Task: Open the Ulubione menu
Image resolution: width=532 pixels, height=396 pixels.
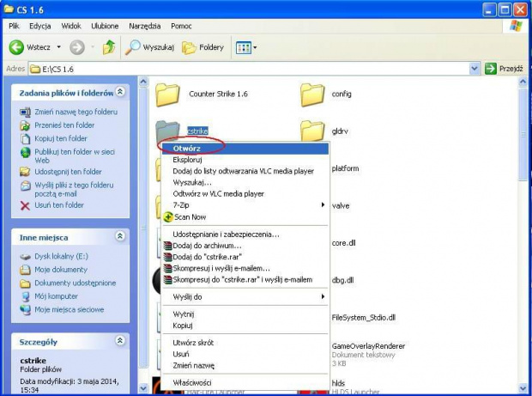Action: click(x=105, y=26)
